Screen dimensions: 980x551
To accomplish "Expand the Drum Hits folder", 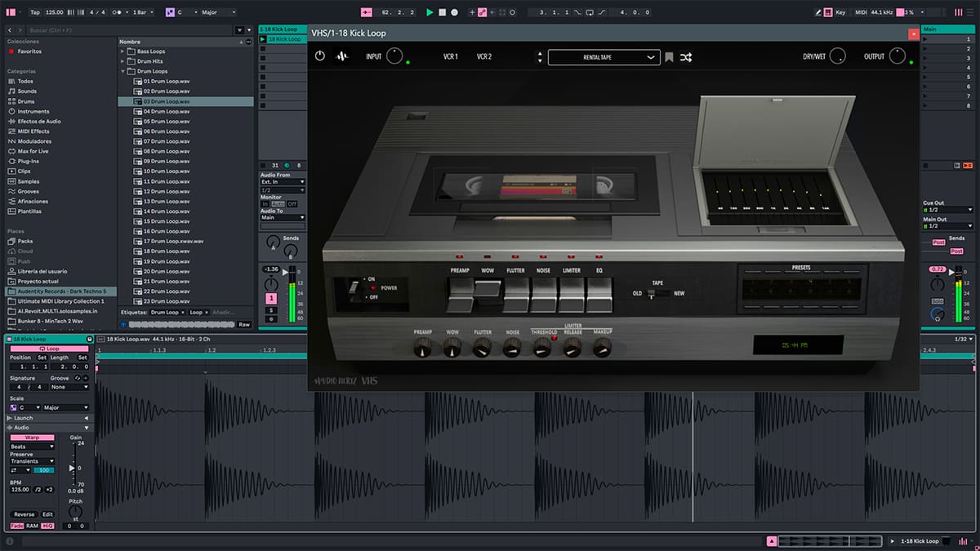I will click(122, 61).
